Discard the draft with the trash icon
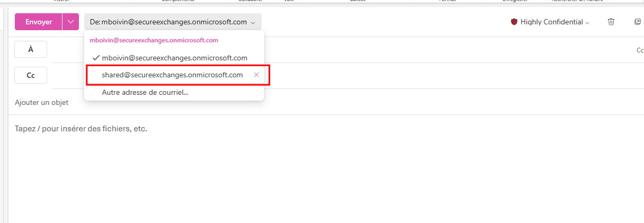This screenshot has width=644, height=223. 611,22
